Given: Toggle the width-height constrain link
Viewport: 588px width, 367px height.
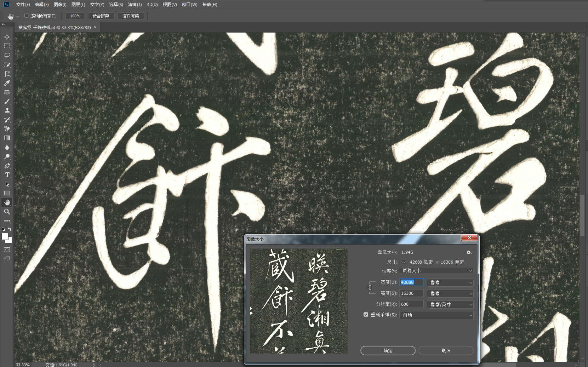Looking at the screenshot, I should (x=370, y=288).
